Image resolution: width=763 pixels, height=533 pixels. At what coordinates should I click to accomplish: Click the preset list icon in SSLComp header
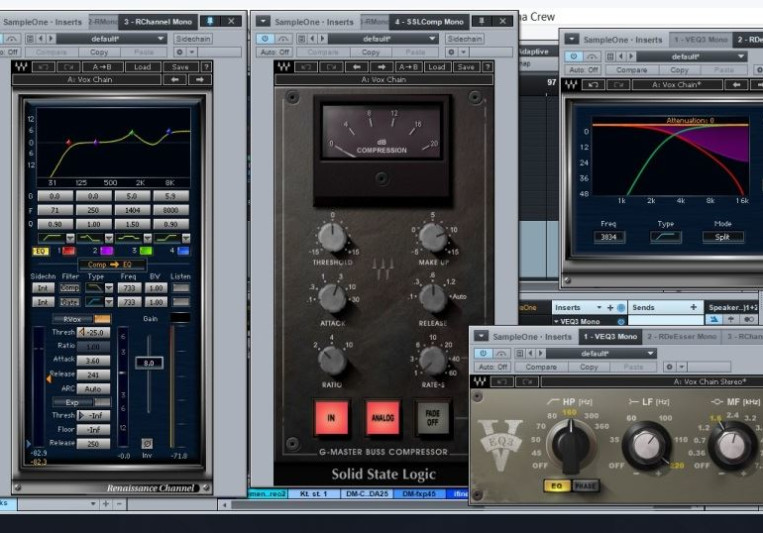tap(302, 38)
